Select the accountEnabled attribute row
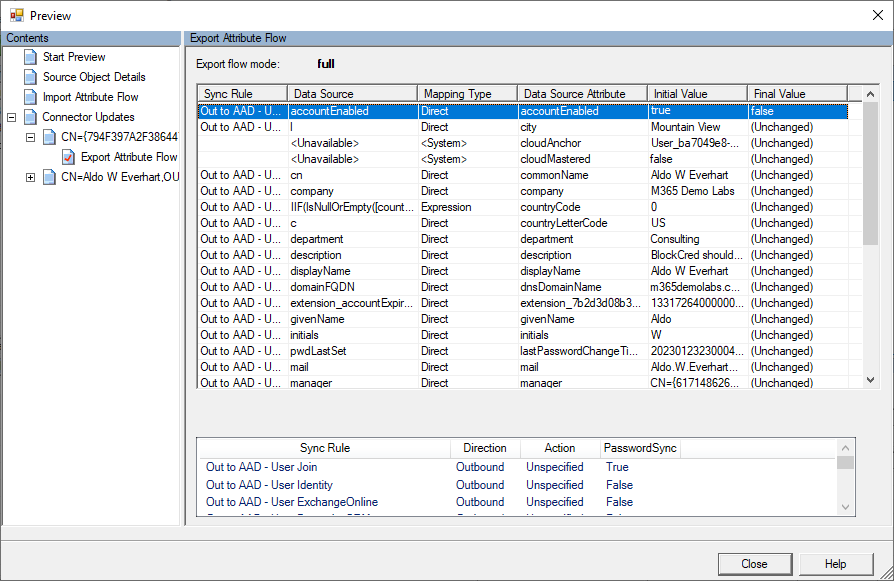Screen dimensions: 894x581 [329, 111]
